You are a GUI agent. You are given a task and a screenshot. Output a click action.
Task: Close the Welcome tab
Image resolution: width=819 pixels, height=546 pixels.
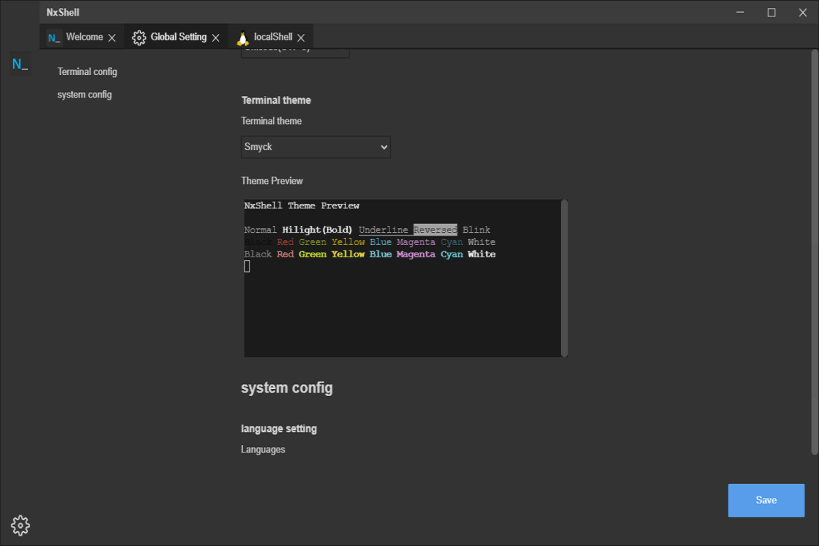click(112, 38)
